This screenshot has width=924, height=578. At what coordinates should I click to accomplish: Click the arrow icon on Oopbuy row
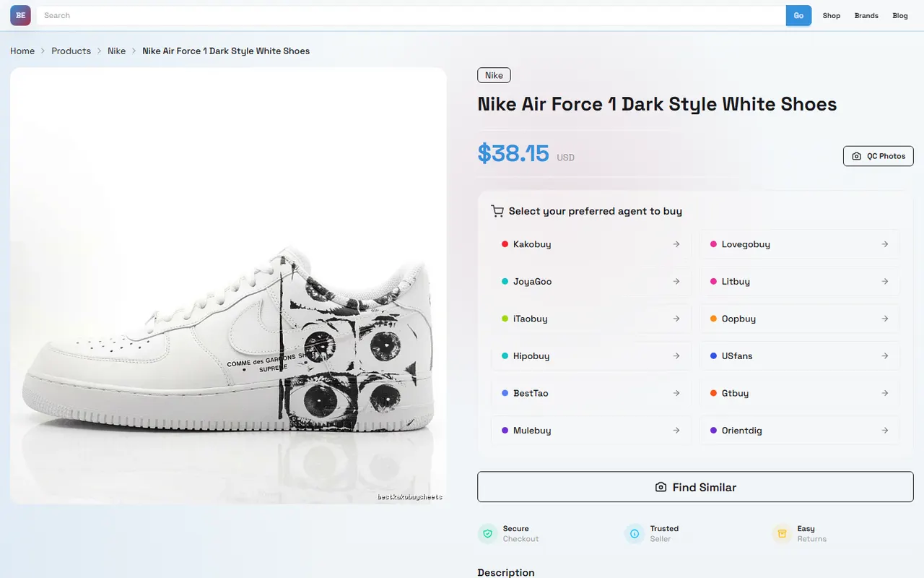point(885,319)
